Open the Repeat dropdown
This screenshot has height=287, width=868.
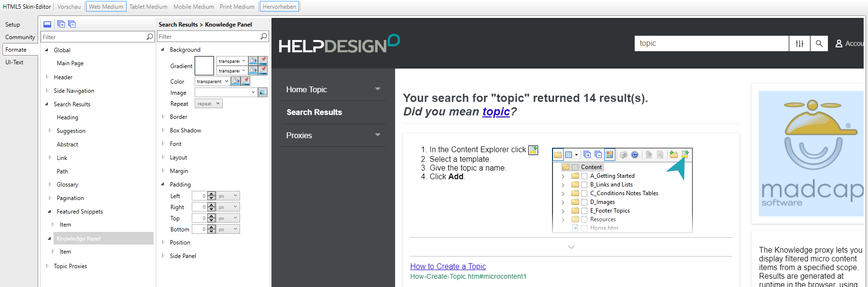click(209, 104)
